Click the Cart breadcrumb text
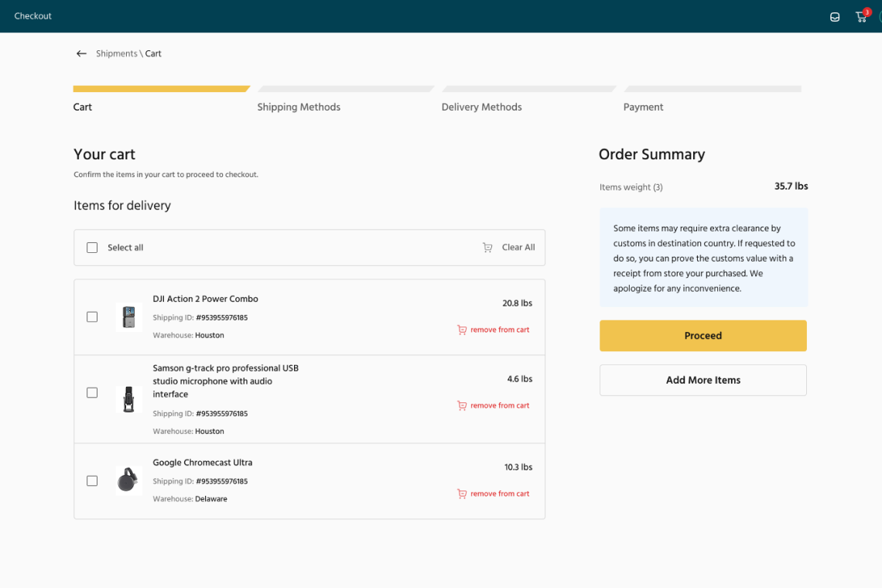 (153, 53)
